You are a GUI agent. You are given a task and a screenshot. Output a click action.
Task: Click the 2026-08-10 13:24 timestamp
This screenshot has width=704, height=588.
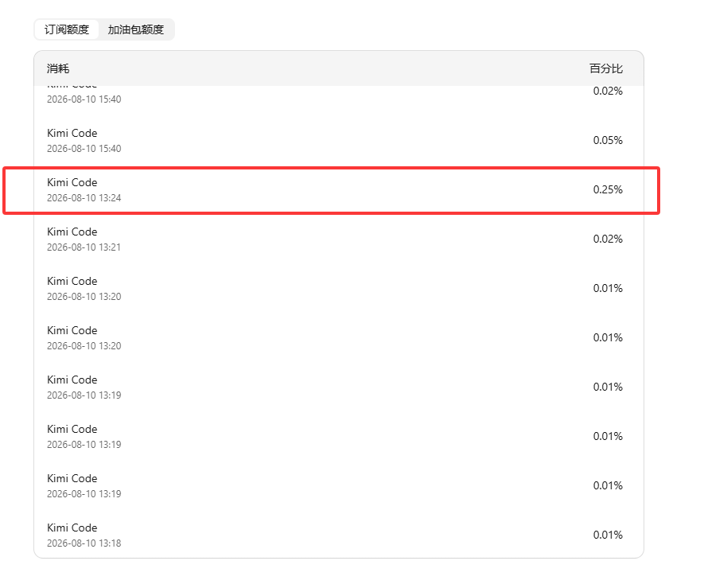point(84,198)
